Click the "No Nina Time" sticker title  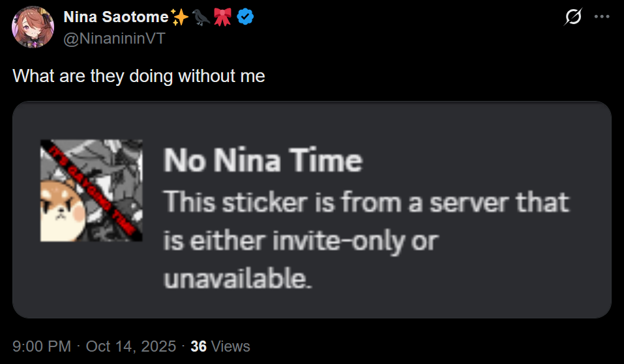(262, 160)
